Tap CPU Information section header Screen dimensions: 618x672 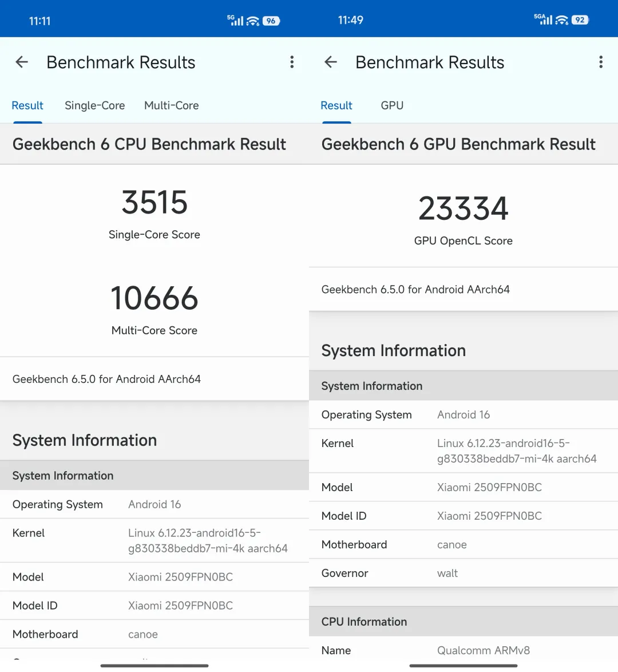click(x=364, y=622)
